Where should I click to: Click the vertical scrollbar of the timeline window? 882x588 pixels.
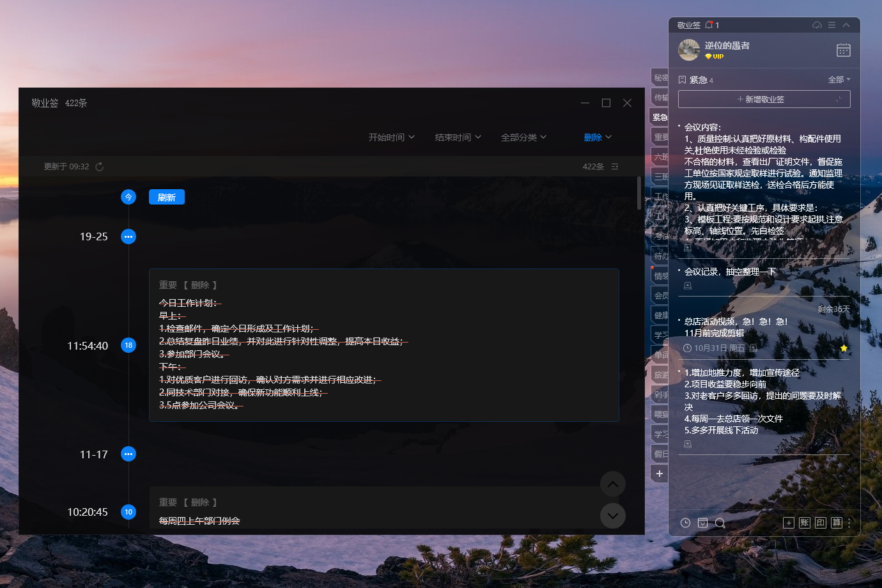639,193
